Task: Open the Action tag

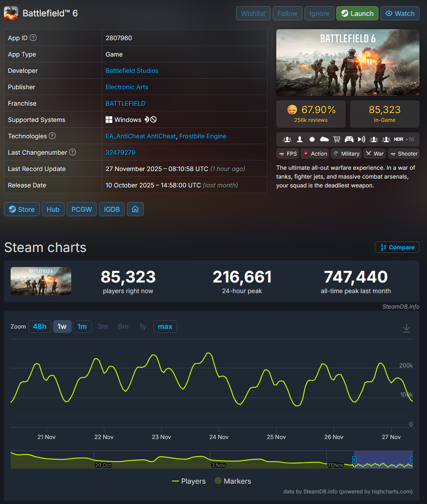Action: pyautogui.click(x=315, y=154)
